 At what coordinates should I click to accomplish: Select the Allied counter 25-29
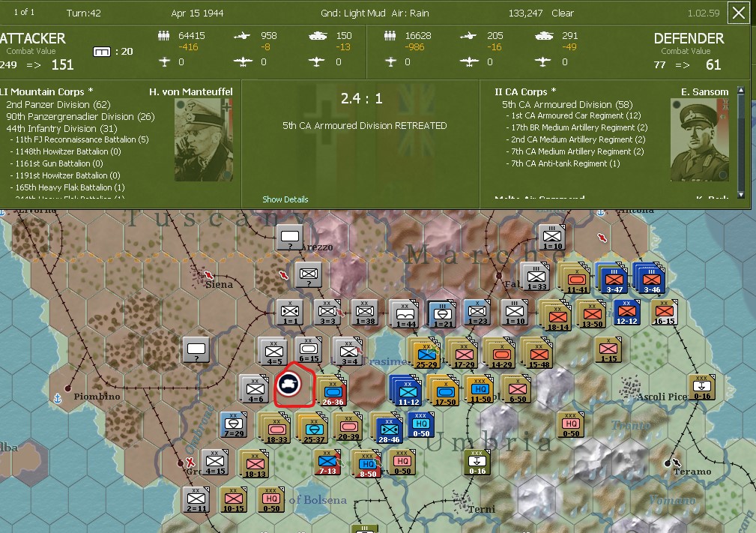click(426, 354)
